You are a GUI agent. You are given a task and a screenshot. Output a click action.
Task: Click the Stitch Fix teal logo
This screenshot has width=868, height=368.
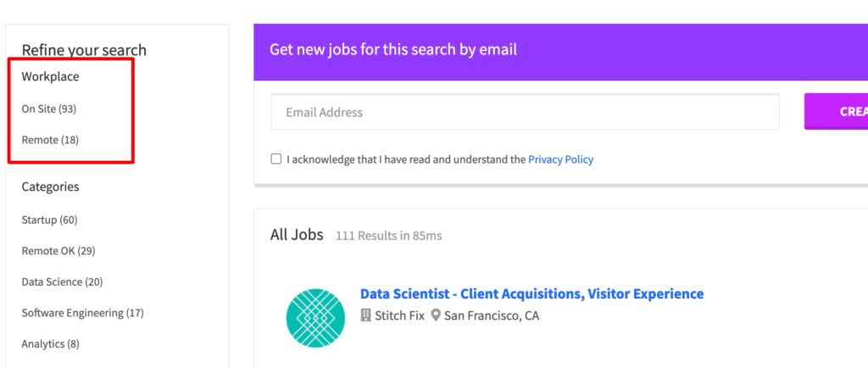[315, 318]
